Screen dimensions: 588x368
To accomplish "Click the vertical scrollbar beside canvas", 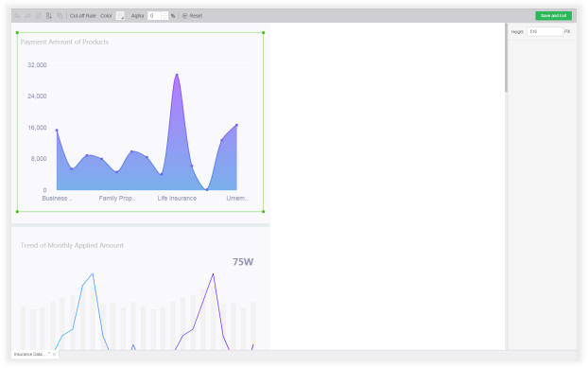I will click(507, 58).
